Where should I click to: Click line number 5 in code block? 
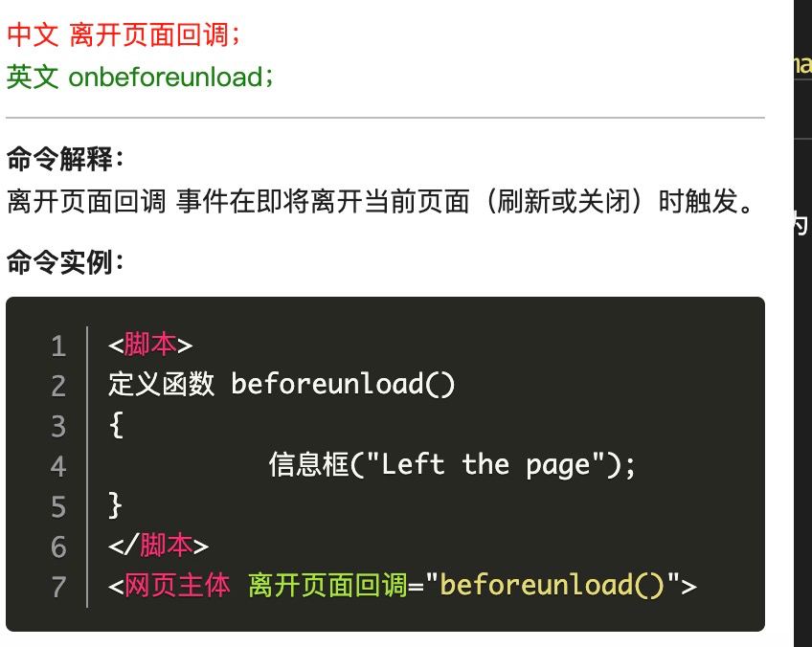58,506
